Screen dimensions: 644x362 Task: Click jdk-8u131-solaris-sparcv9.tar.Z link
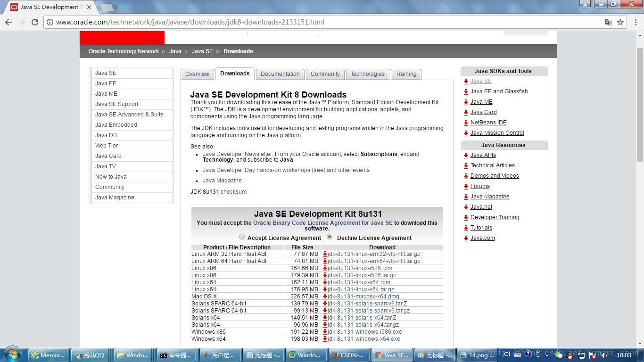[x=367, y=304]
